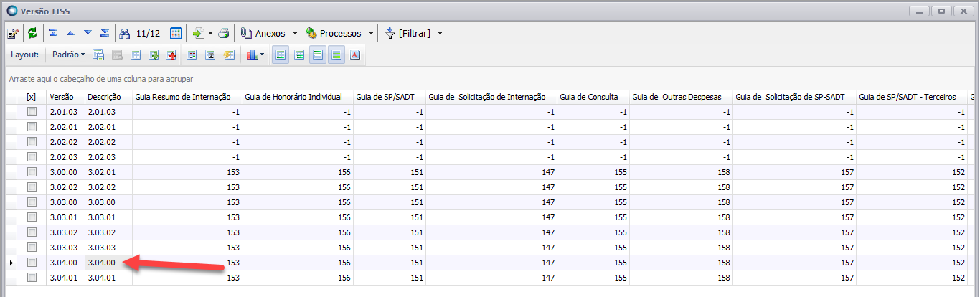The width and height of the screenshot is (980, 297).
Task: Click the save layout icon
Action: click(x=98, y=55)
